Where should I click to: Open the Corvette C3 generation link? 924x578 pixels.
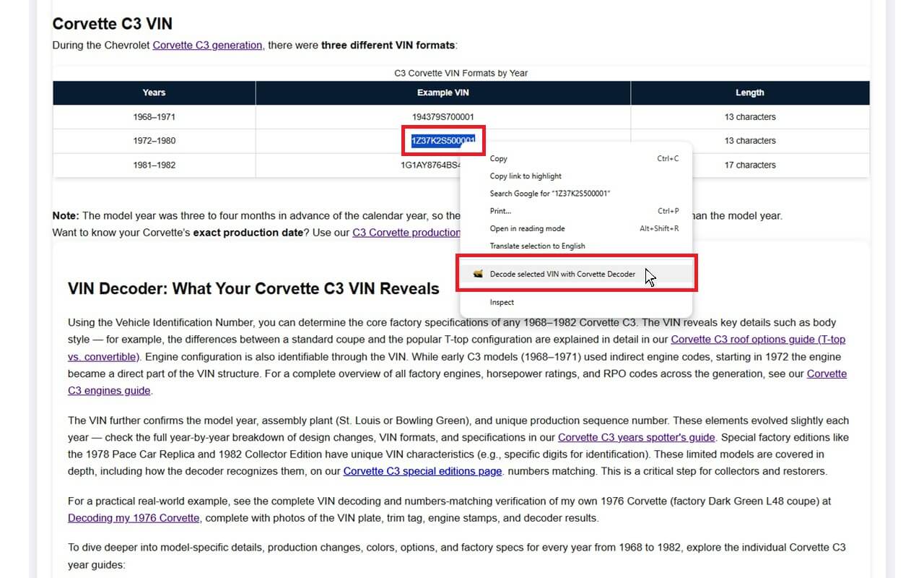click(207, 45)
